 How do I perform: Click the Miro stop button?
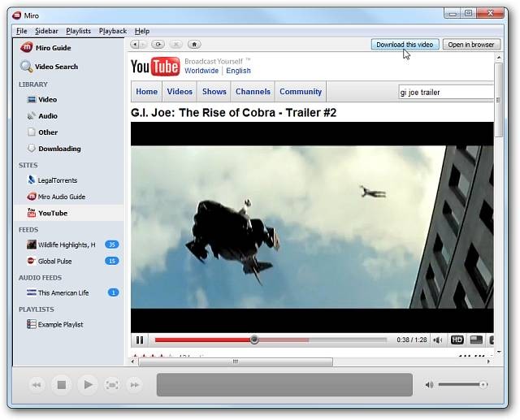click(x=62, y=385)
